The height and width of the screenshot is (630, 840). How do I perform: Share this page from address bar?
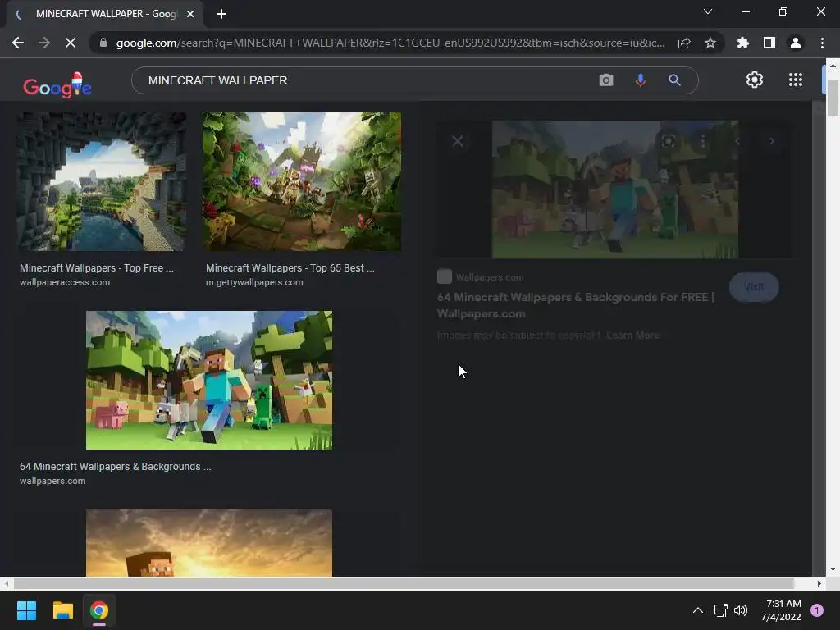pos(684,43)
